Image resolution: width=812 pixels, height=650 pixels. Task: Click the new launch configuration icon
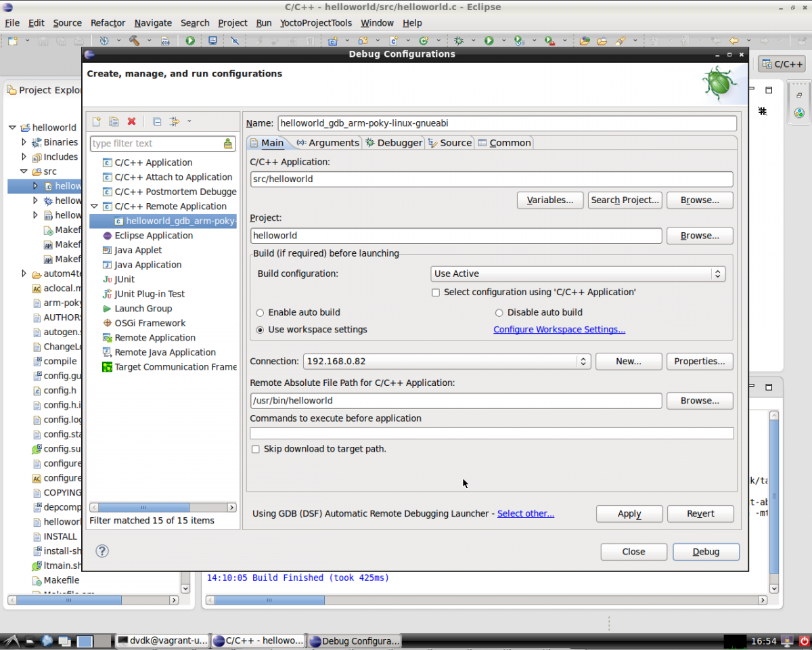click(x=97, y=122)
